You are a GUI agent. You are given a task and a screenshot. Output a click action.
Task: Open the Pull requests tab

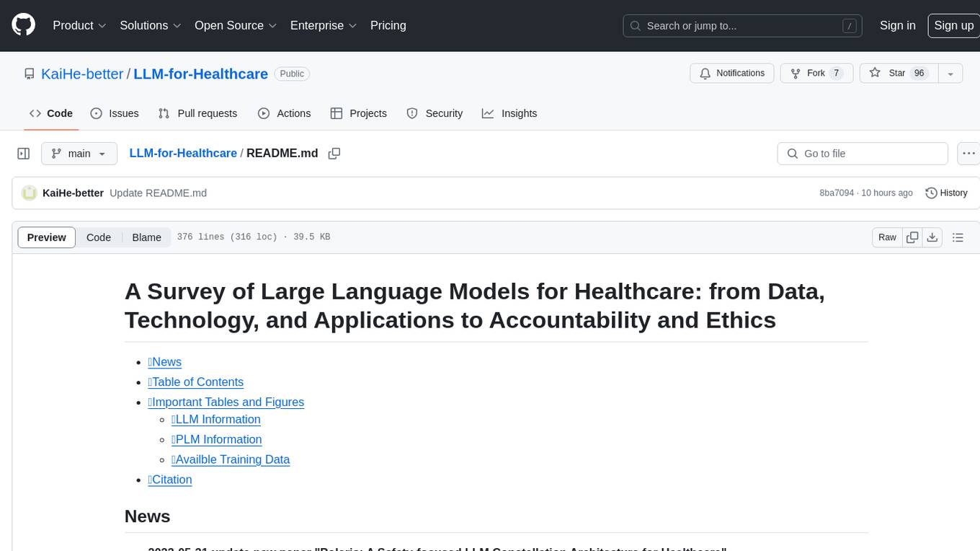pos(197,113)
